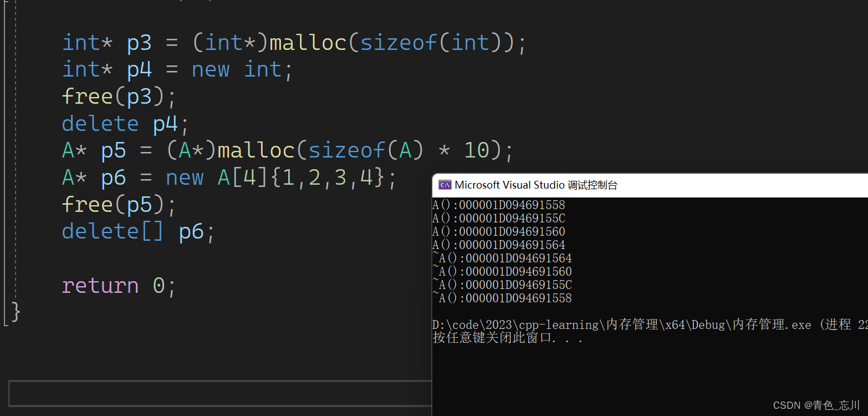Screen dimensions: 868x416
Task: Click the console window's app icon
Action: 445,185
